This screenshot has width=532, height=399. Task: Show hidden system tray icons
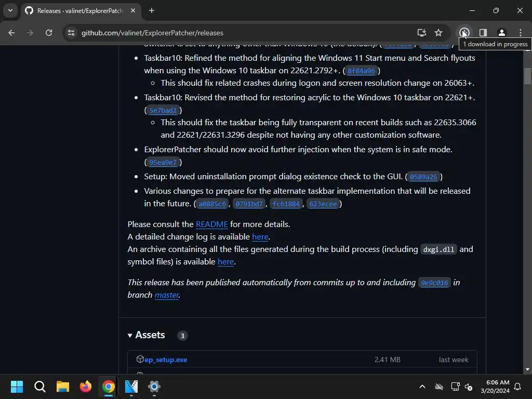point(422,387)
